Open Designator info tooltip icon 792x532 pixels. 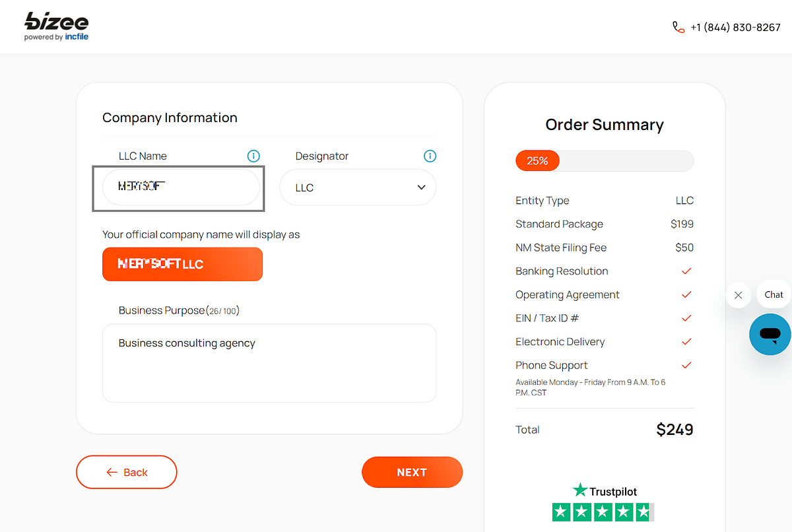click(x=430, y=156)
